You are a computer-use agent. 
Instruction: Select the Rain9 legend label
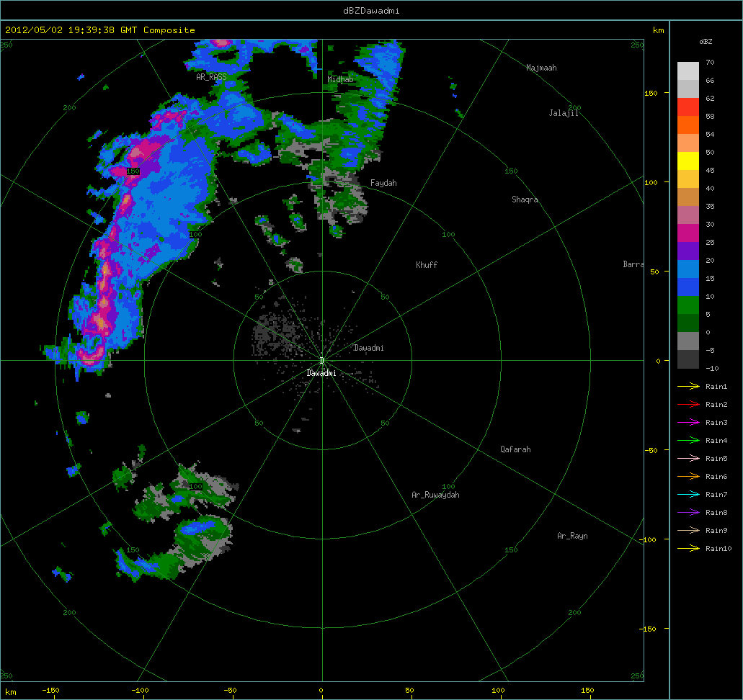point(716,531)
